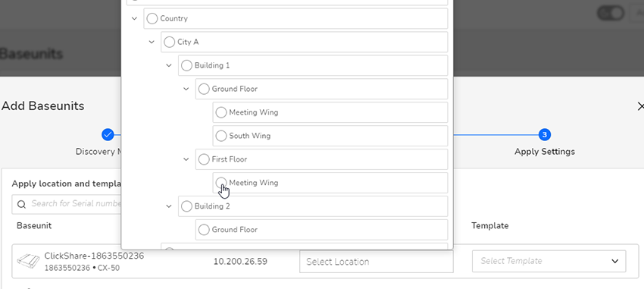This screenshot has height=289, width=644.
Task: Select Ground Floor under Building 1
Action: click(x=204, y=89)
